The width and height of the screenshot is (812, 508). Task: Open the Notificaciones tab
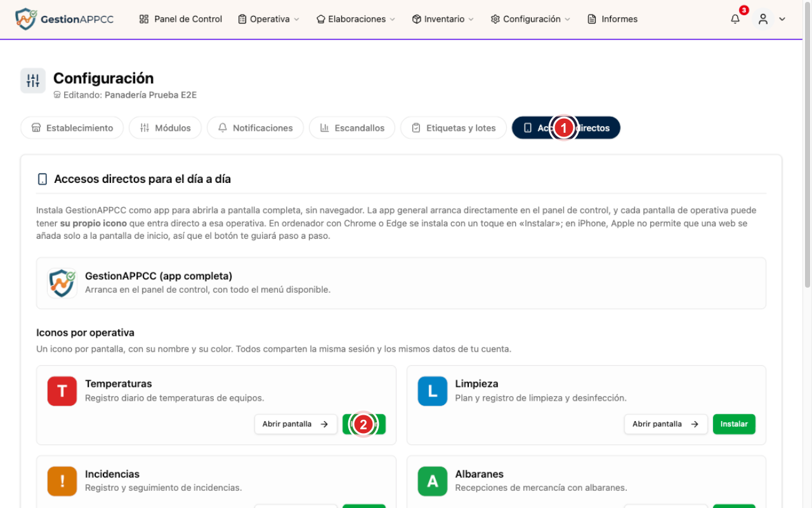coord(255,128)
